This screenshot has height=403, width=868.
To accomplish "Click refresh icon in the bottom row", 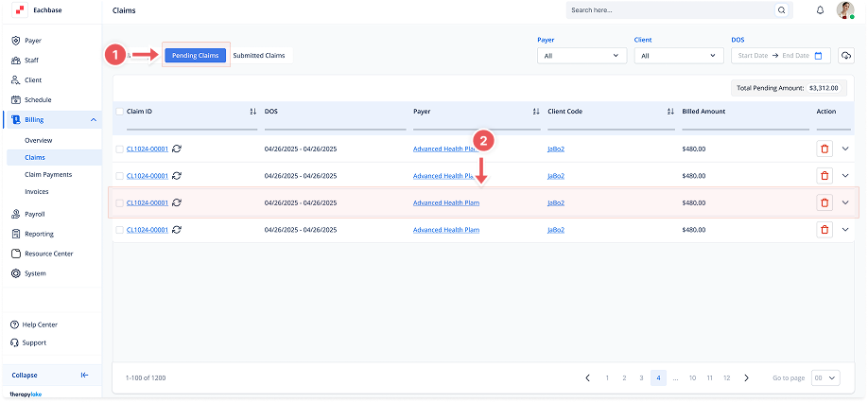I will 177,230.
